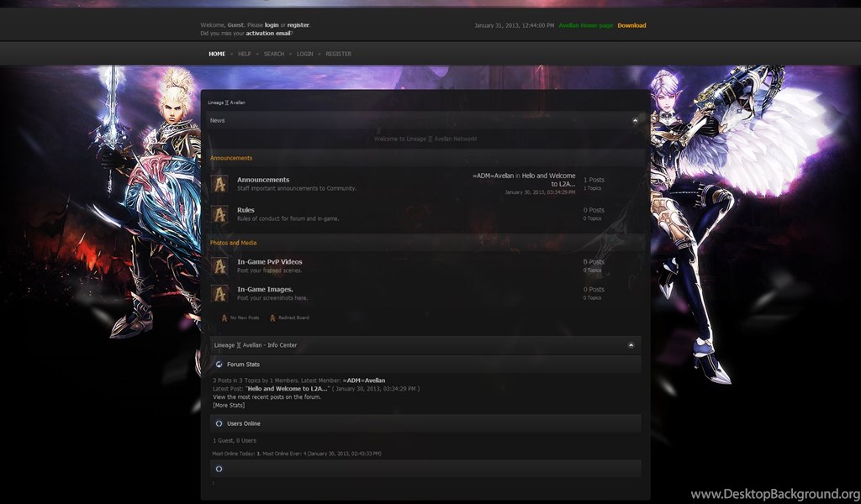Open the In-Game Images board
The height and width of the screenshot is (504, 861).
265,289
